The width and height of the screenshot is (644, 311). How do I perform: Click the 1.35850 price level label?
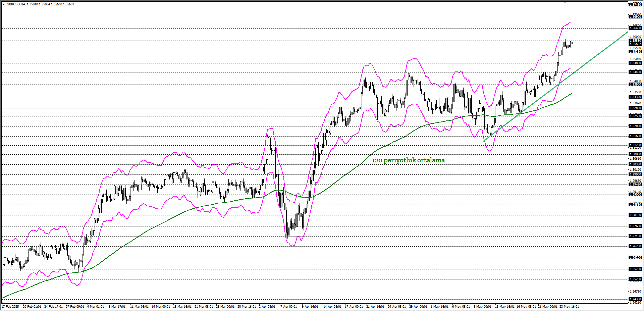point(635,41)
